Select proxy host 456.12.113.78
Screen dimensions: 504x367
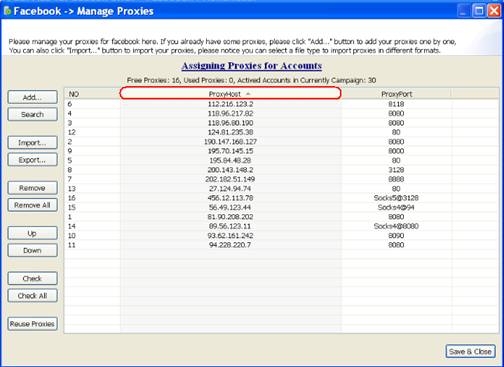pos(230,198)
